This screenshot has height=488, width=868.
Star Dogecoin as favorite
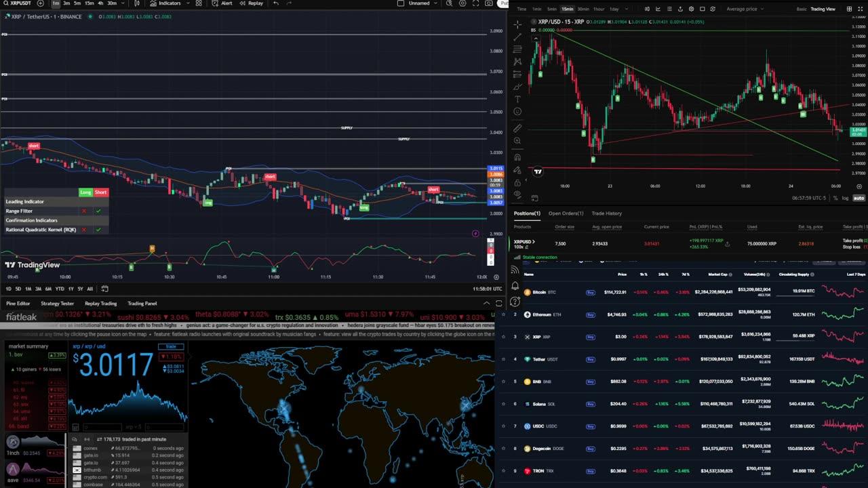(503, 448)
